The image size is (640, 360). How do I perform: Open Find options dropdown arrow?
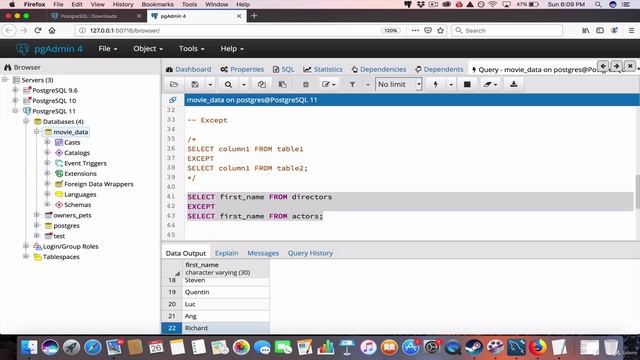click(x=244, y=84)
